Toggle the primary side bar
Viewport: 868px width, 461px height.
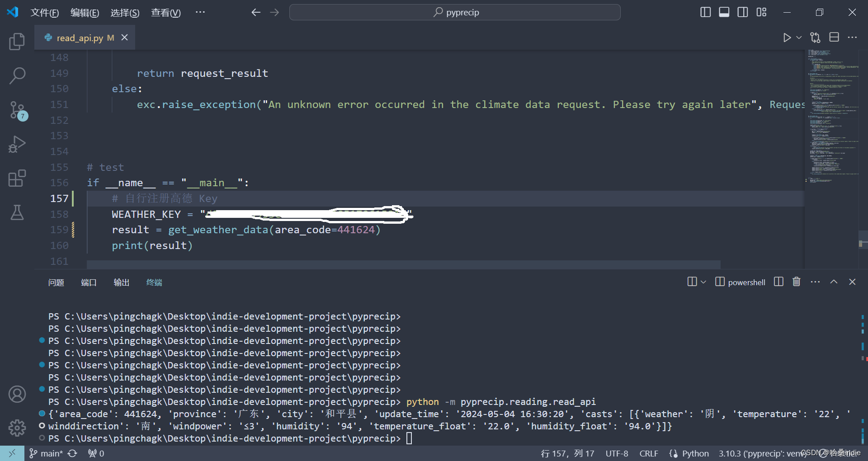click(x=705, y=12)
